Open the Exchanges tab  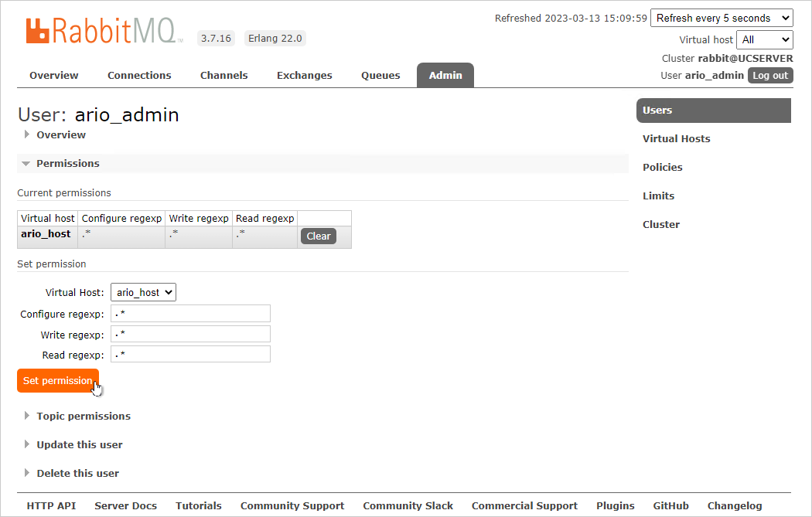(304, 75)
